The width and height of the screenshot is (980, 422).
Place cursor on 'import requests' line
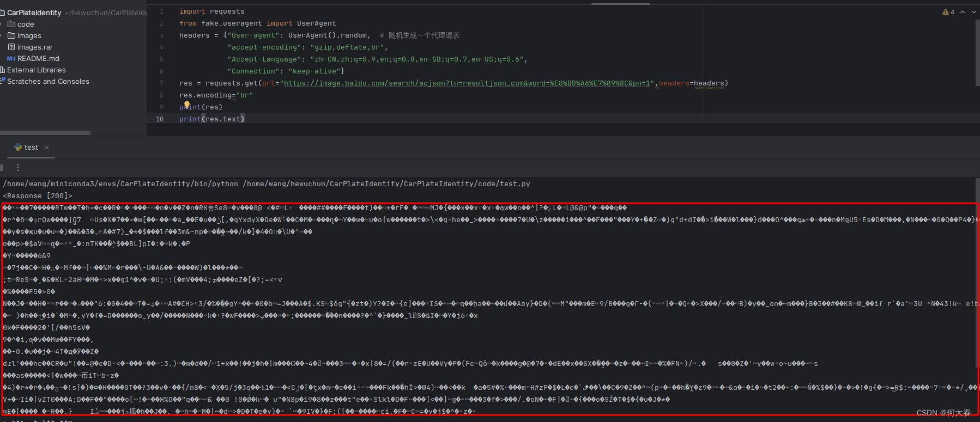click(x=212, y=11)
